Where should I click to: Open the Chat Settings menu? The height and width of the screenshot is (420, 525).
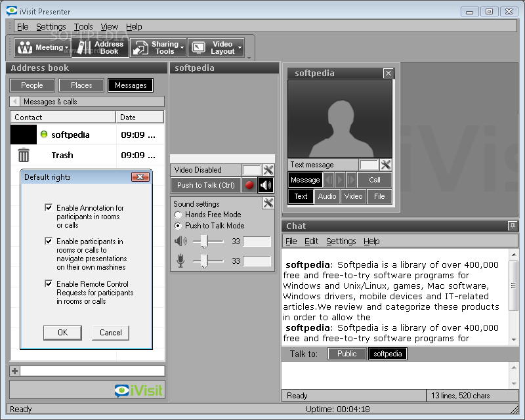tap(341, 241)
